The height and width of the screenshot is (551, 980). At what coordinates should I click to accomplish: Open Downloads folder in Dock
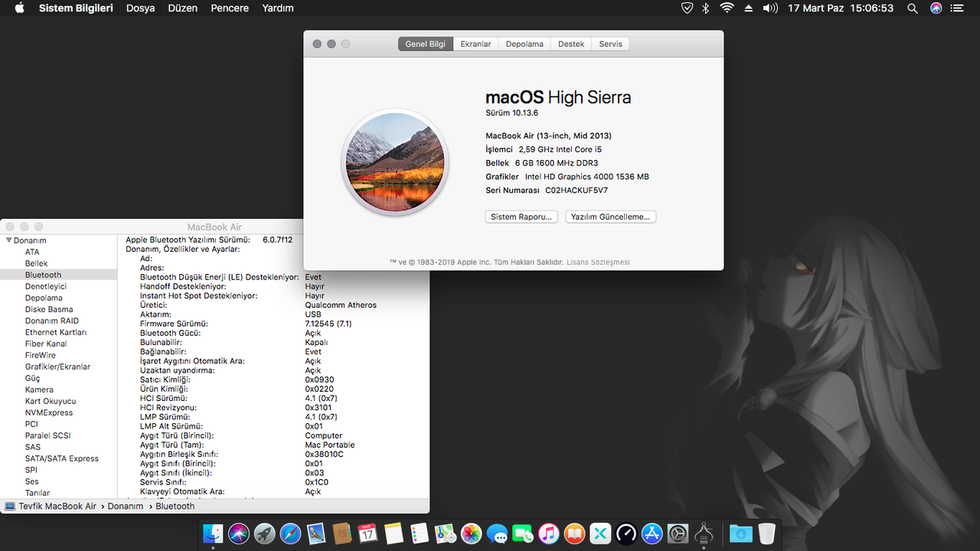(x=740, y=533)
